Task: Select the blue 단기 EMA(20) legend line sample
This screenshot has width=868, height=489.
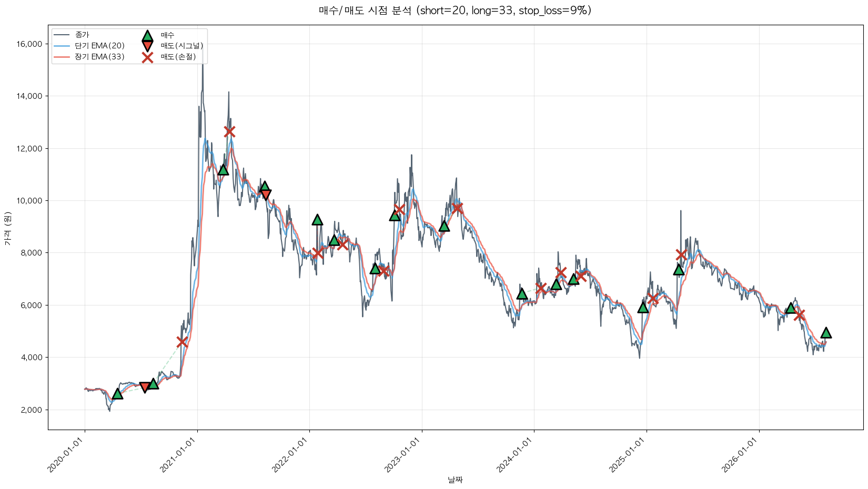Action: pyautogui.click(x=62, y=46)
